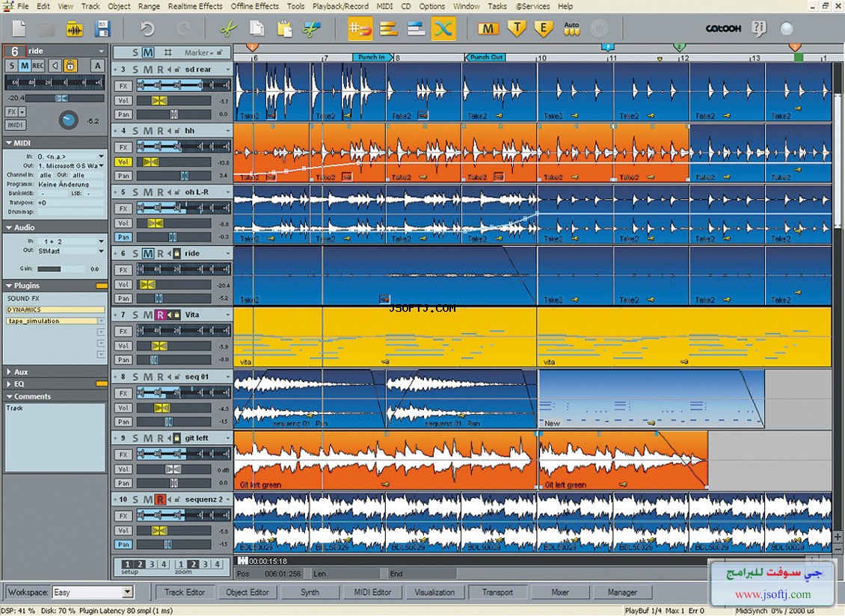Viewport: 845px width, 616px height.
Task: Click the round pan knob in the ride track editor
Action: (69, 120)
